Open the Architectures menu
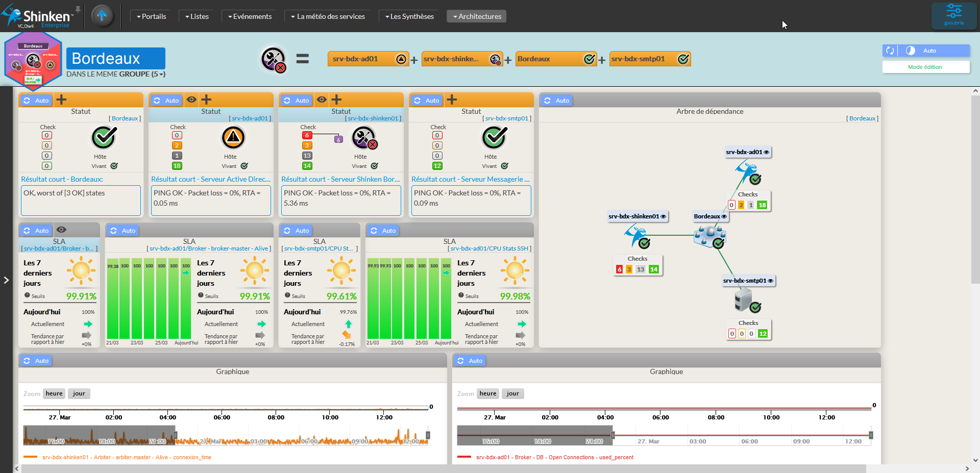The height and width of the screenshot is (473, 980). [x=477, y=16]
